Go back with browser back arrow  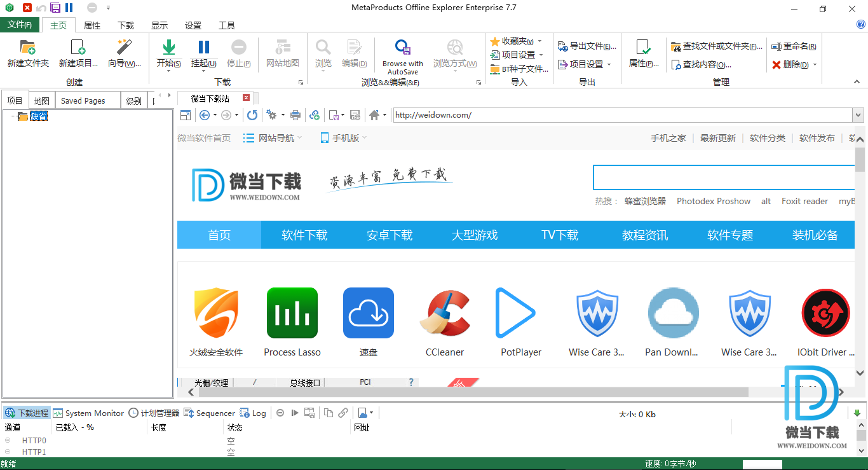[x=205, y=115]
